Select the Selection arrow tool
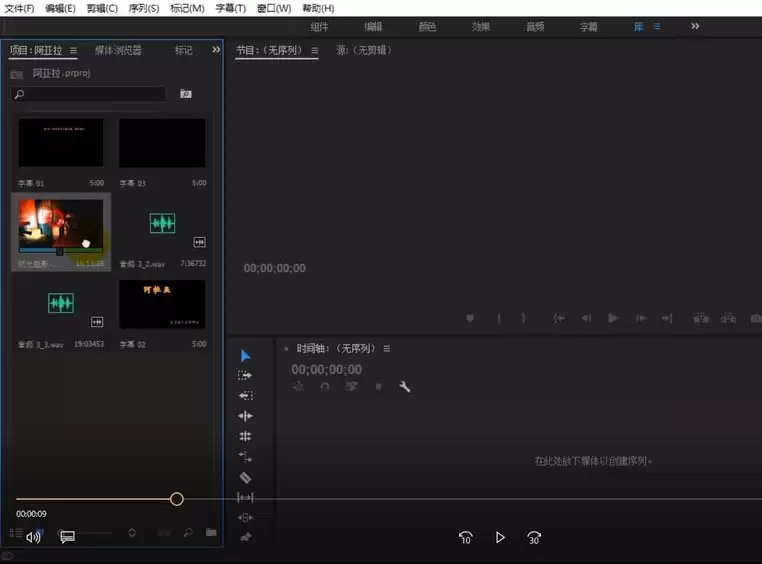This screenshot has width=762, height=564. coord(245,356)
